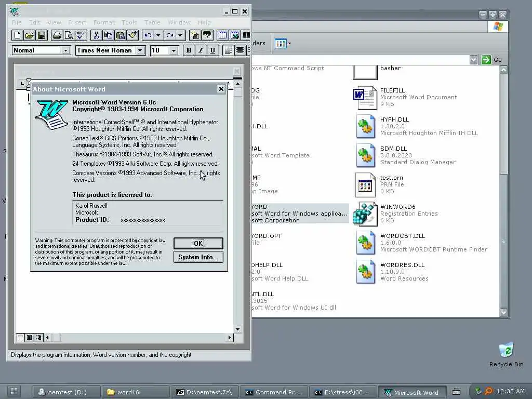Click the Insert Table icon
The image size is (532, 399).
(x=222, y=35)
